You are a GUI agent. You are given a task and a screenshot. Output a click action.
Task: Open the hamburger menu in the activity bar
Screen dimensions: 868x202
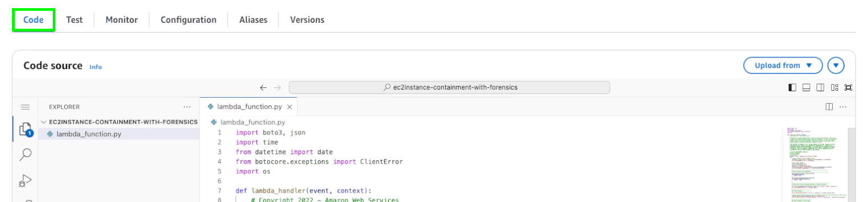25,107
